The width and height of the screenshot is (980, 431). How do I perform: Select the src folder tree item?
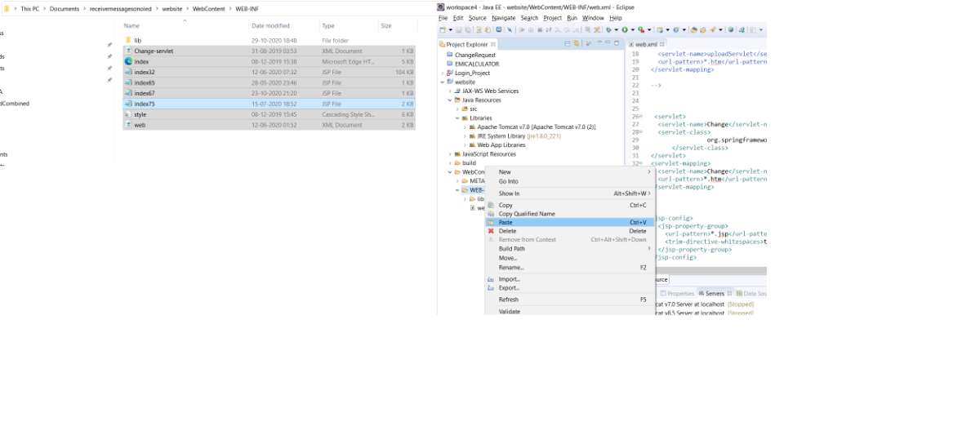click(473, 109)
